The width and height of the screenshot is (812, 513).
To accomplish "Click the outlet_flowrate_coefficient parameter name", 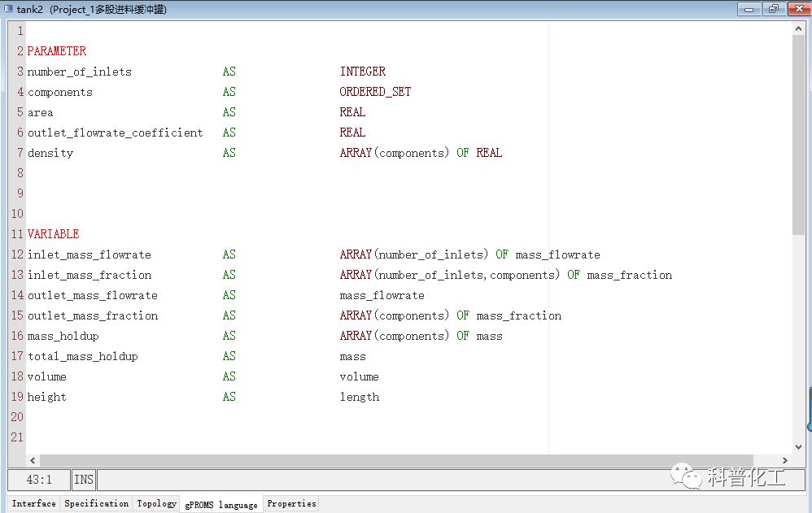I will point(115,133).
